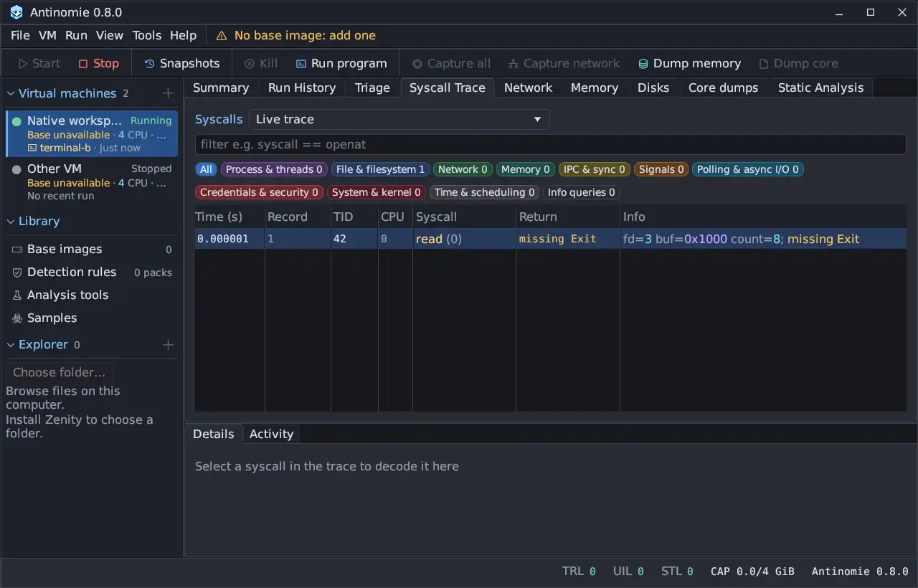This screenshot has width=918, height=588.
Task: Collapse the Explorer section
Action: pos(11,345)
